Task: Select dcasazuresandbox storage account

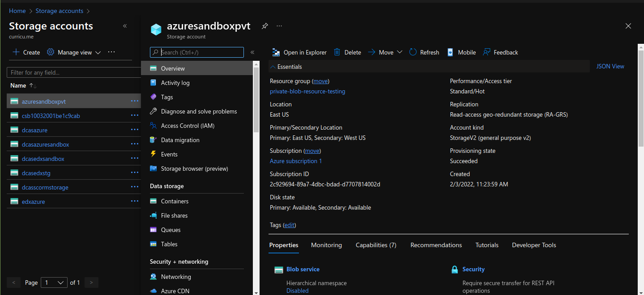Action: [46, 144]
